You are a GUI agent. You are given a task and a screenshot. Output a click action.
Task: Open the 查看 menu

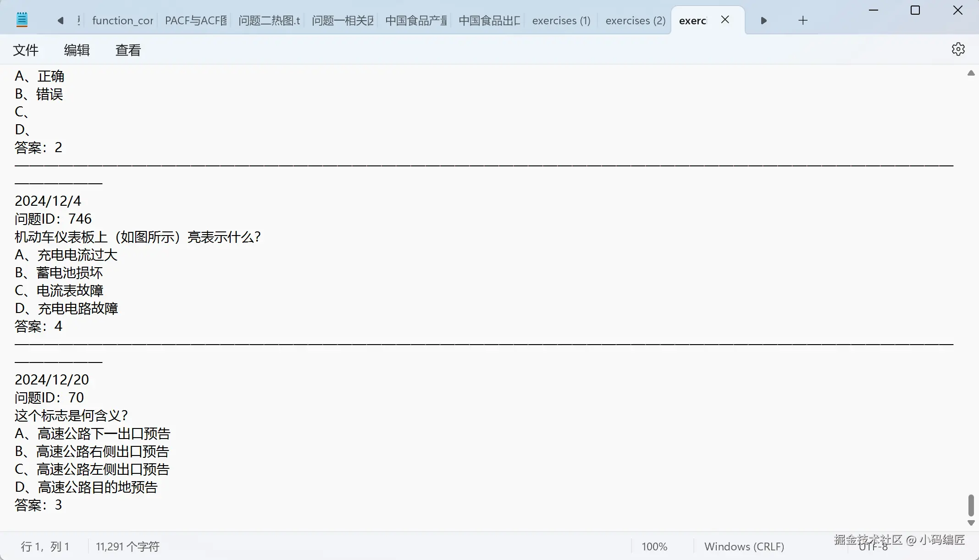coord(128,50)
